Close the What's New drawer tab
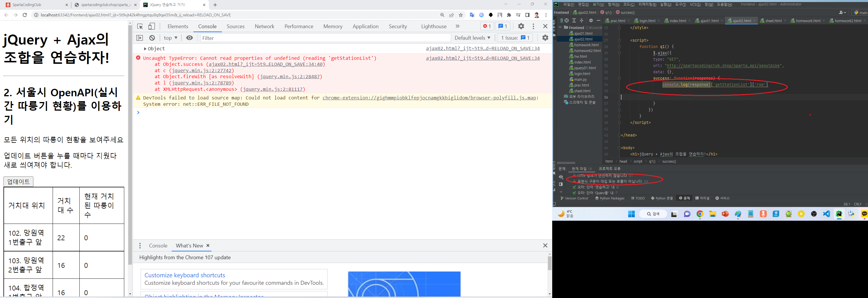Viewport: 868px width, 298px height. (208, 245)
